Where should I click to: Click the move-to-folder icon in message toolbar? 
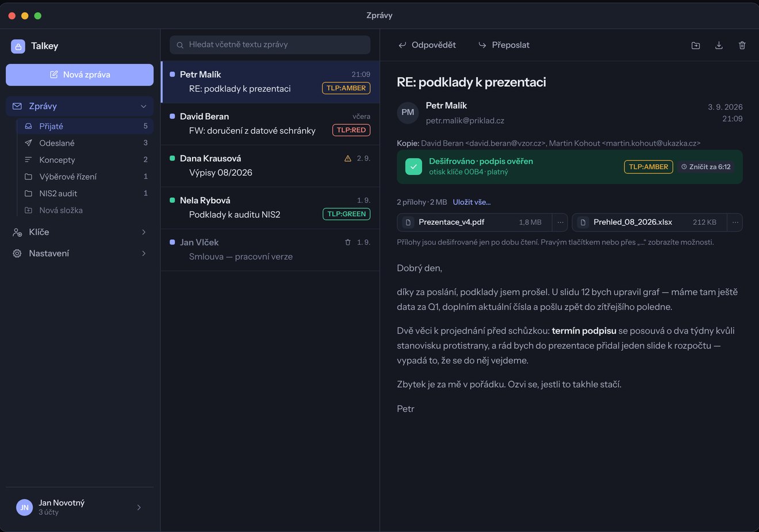point(696,45)
